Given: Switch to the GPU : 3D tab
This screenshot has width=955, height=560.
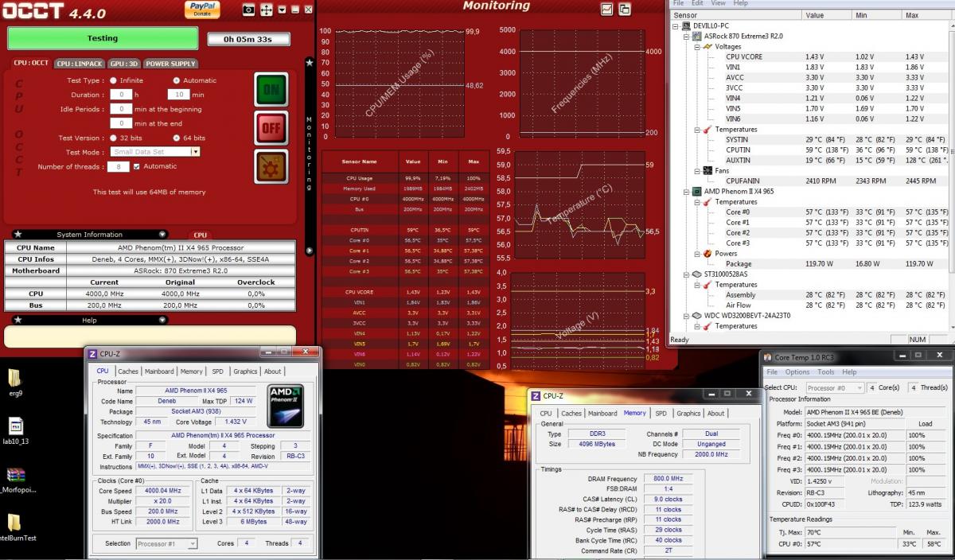Looking at the screenshot, I should tap(124, 64).
